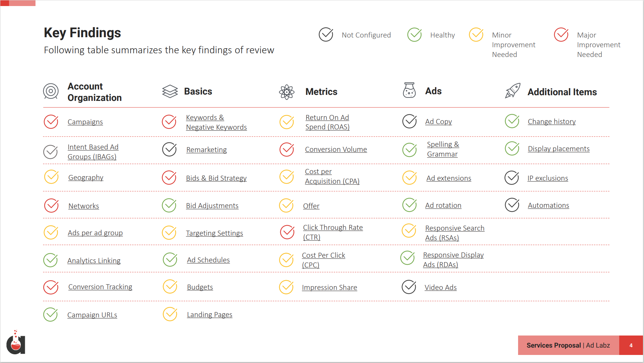Open the Bids & Bid Strategy link
The width and height of the screenshot is (644, 363).
(x=216, y=178)
